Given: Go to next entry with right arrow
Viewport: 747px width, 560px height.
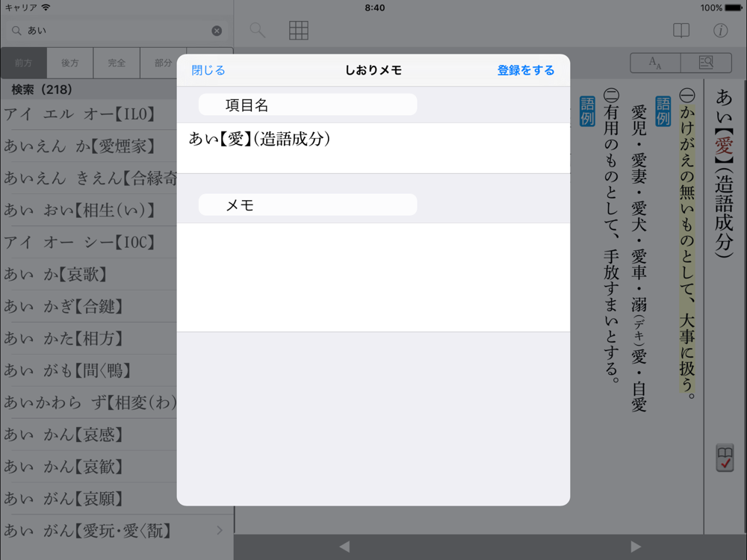Looking at the screenshot, I should tap(636, 547).
